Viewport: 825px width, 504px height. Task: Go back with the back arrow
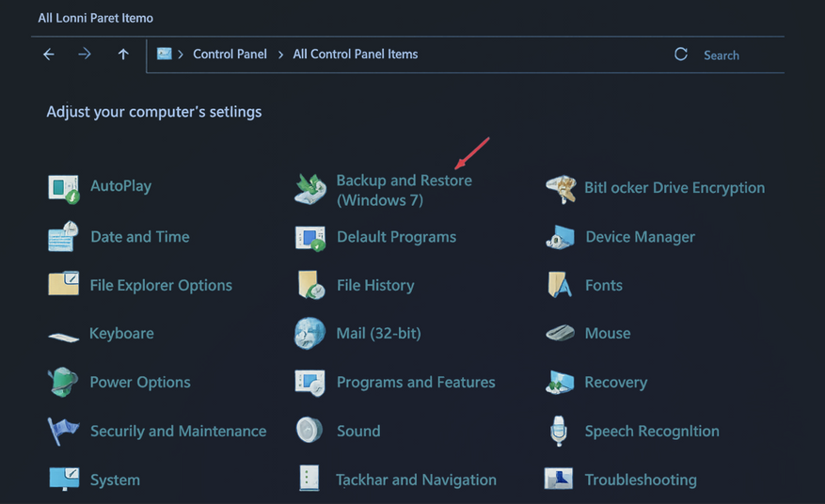coord(49,55)
